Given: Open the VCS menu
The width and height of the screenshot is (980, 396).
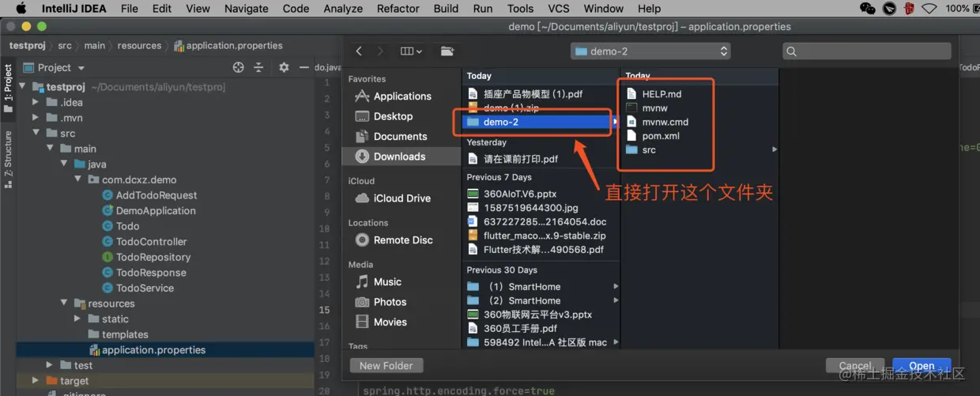Looking at the screenshot, I should click(x=559, y=9).
